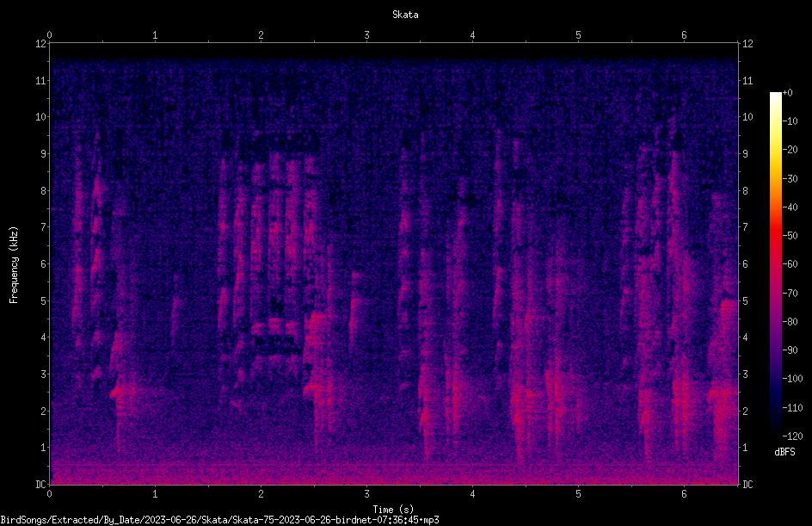Click the 'DC' label on the right frequency axis
This screenshot has height=526, width=812.
pyautogui.click(x=747, y=484)
